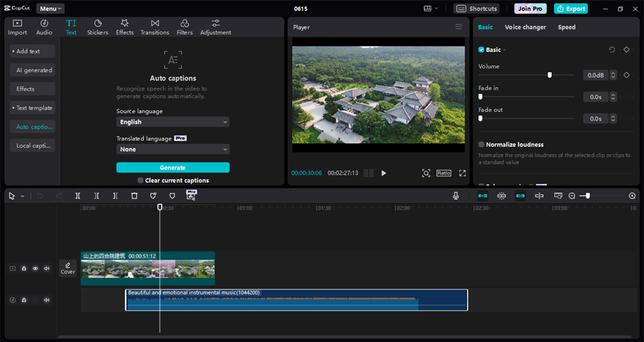Zoom out the timeline

click(572, 196)
